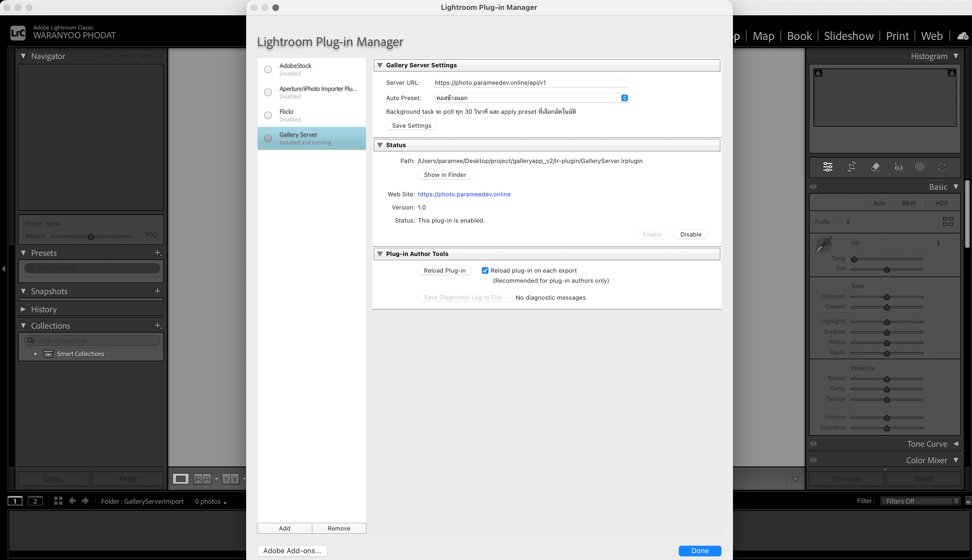Disable the Gallery Server plug-in
972x560 pixels.
click(691, 234)
